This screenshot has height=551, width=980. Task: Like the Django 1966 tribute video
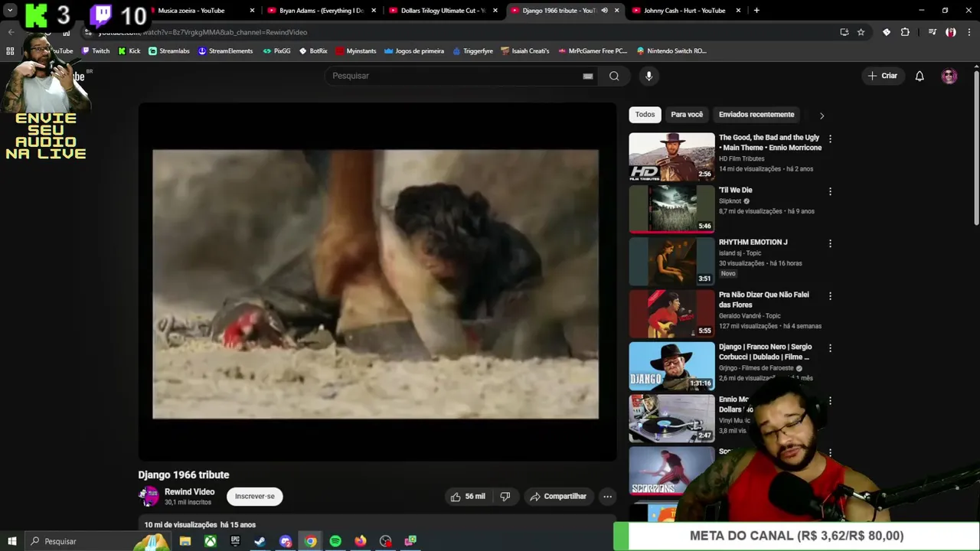468,497
